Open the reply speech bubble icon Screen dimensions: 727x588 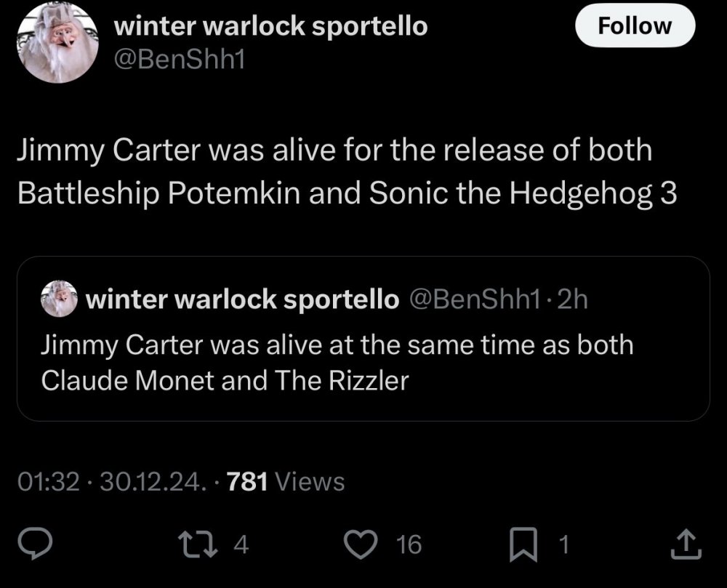point(35,544)
